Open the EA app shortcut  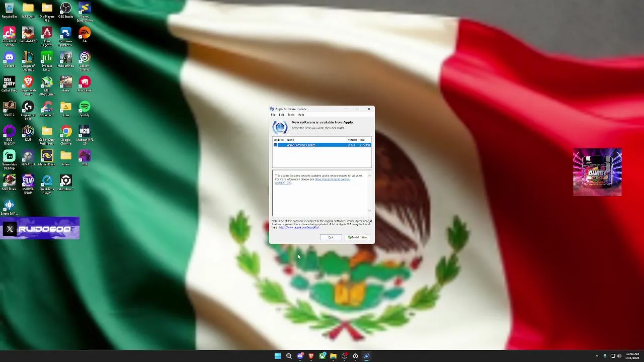85,35
